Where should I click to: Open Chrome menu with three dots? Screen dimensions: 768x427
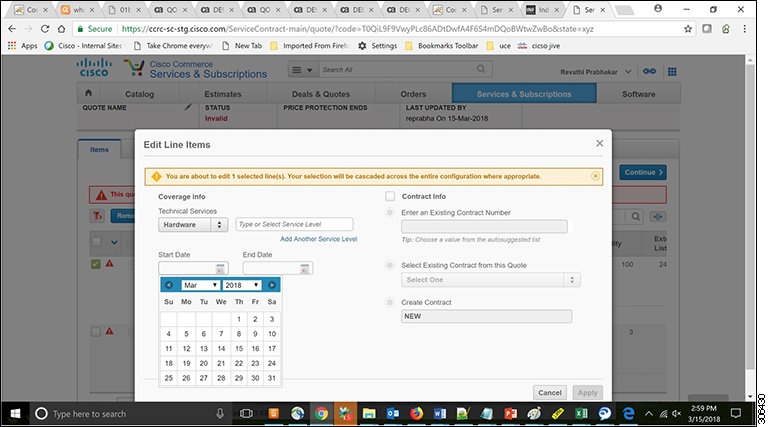click(x=744, y=29)
